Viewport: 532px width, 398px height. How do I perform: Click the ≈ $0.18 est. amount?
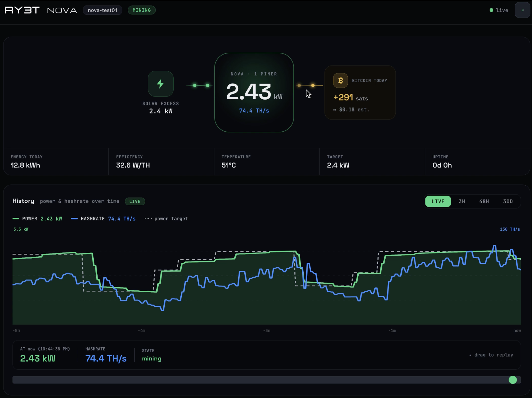click(351, 110)
